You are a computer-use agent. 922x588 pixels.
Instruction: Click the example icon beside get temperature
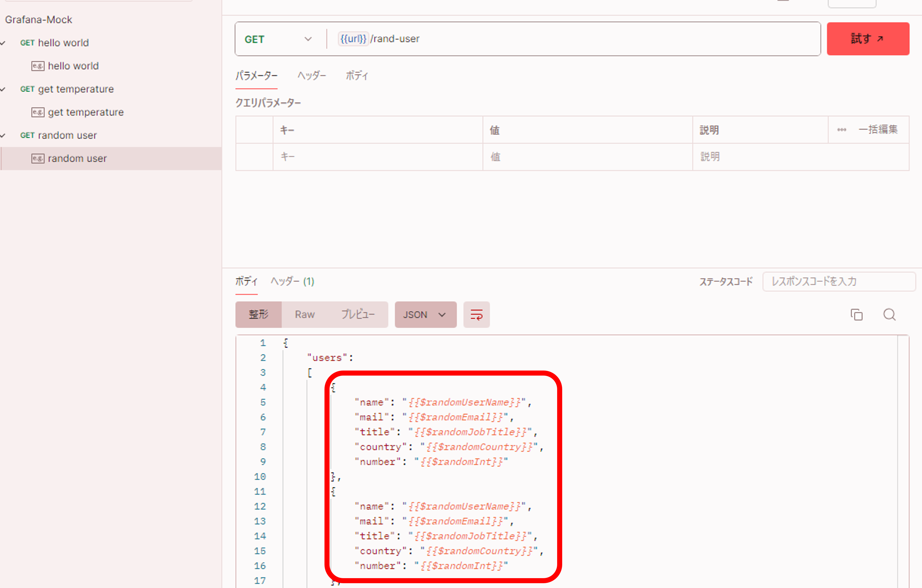click(x=37, y=112)
